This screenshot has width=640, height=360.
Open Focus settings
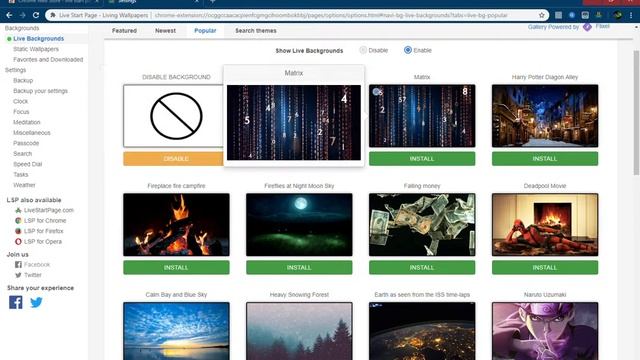tap(21, 112)
